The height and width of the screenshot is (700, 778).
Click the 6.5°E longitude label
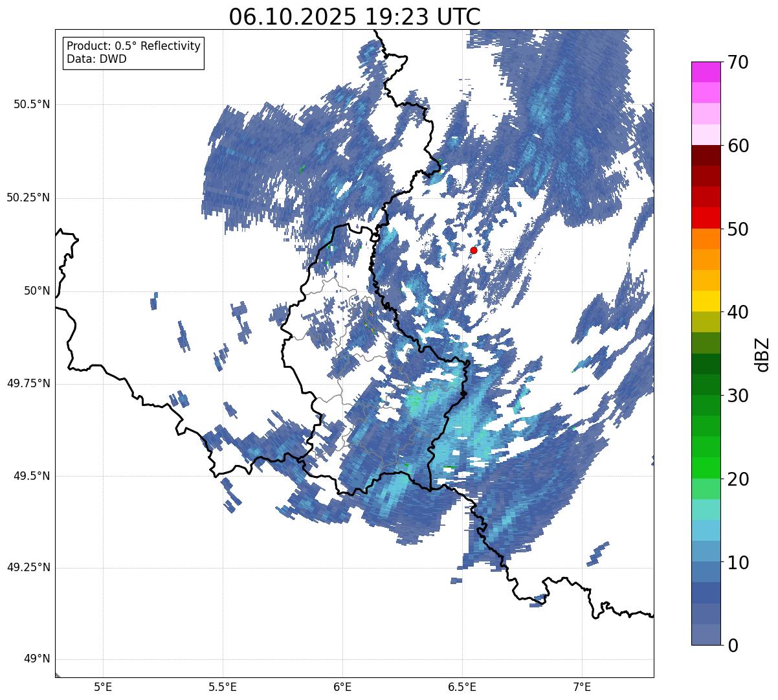(x=462, y=687)
